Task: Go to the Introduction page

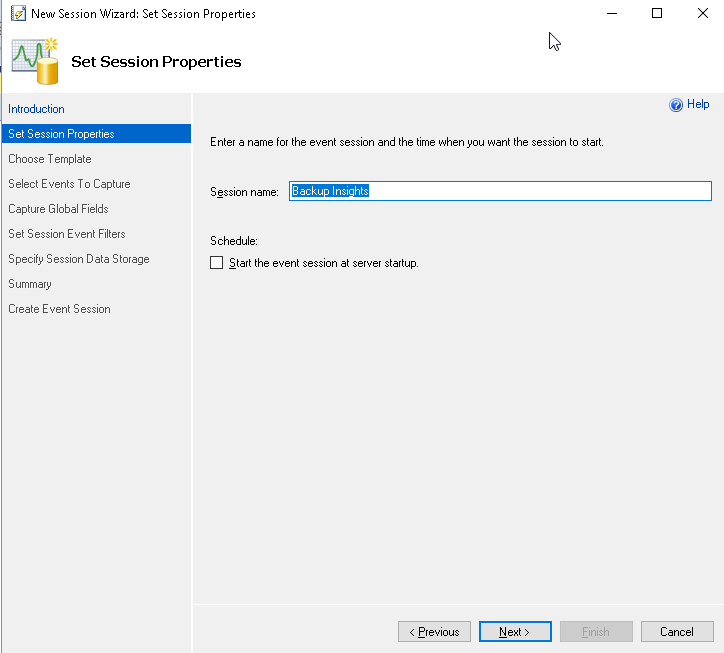Action: coord(36,109)
